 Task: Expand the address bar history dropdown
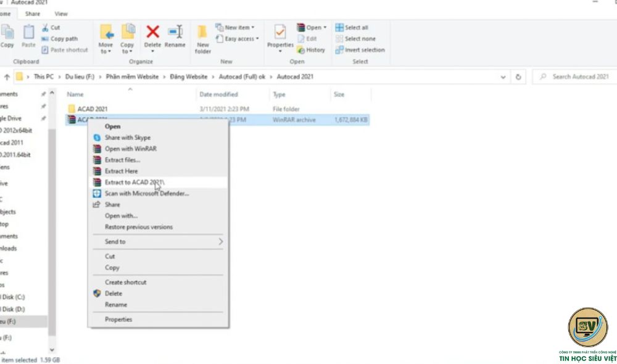click(x=503, y=77)
